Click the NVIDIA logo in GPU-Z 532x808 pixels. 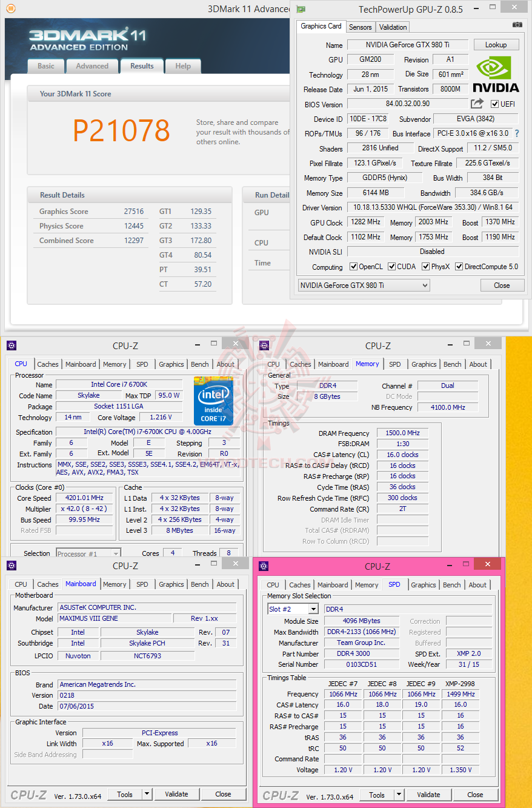click(x=496, y=74)
